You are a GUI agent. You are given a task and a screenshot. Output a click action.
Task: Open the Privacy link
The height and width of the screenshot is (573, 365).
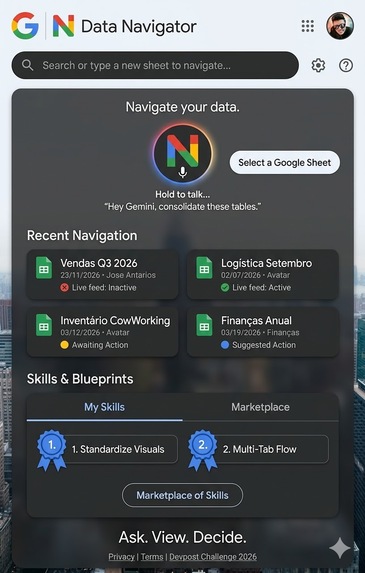pyautogui.click(x=121, y=557)
